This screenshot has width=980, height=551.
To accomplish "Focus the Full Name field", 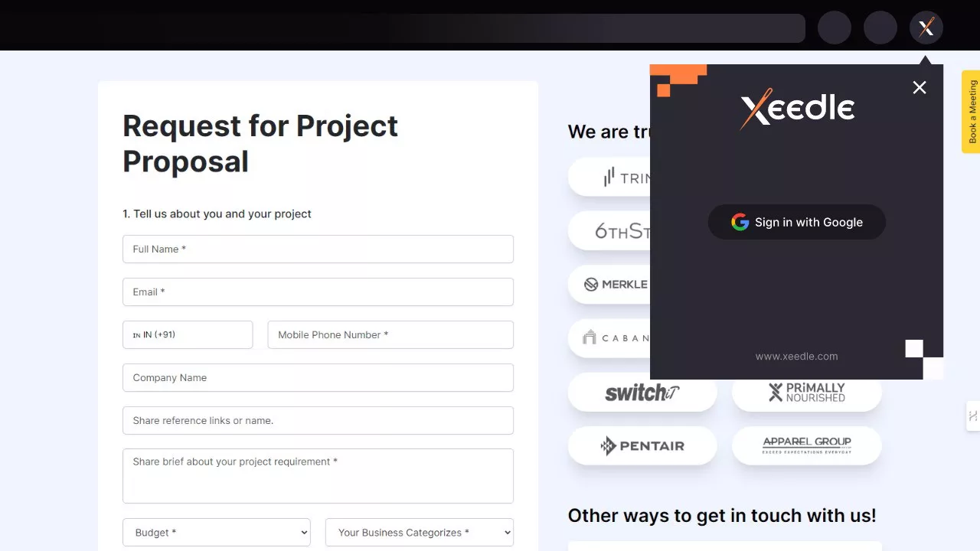I will (318, 249).
